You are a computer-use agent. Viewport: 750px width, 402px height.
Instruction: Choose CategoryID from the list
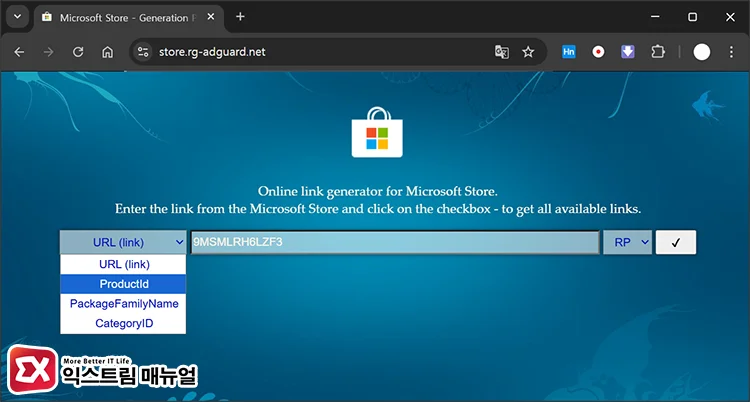click(x=123, y=324)
